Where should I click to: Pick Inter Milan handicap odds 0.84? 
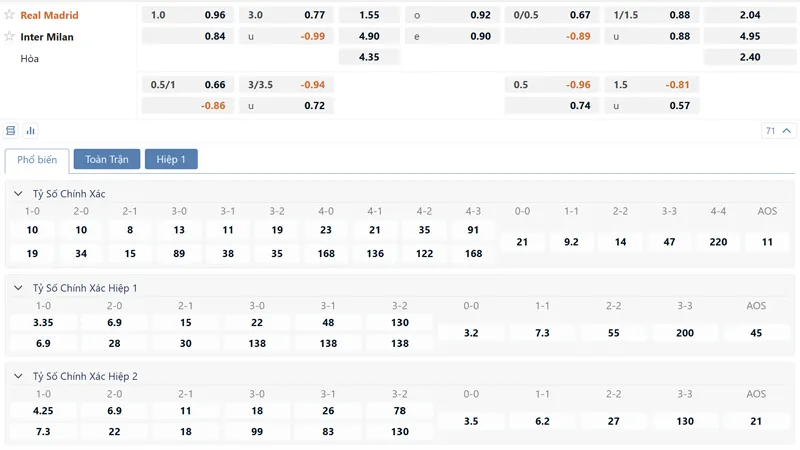point(188,36)
